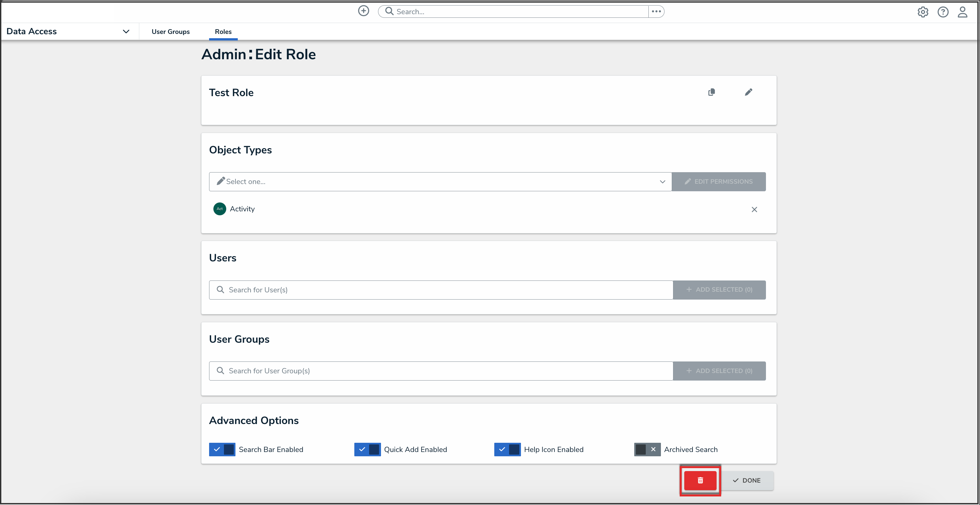Open the admin settings gear icon
980x505 pixels.
click(x=923, y=12)
